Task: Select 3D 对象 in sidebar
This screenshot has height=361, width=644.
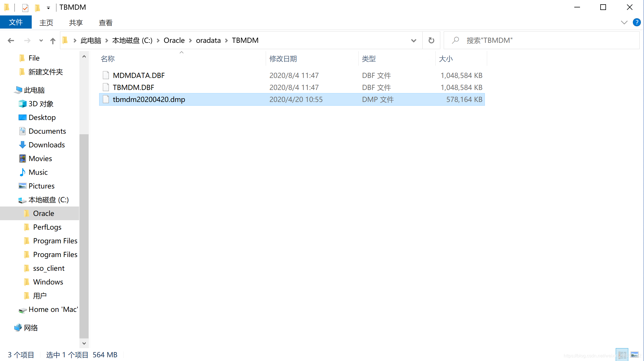Action: point(41,104)
